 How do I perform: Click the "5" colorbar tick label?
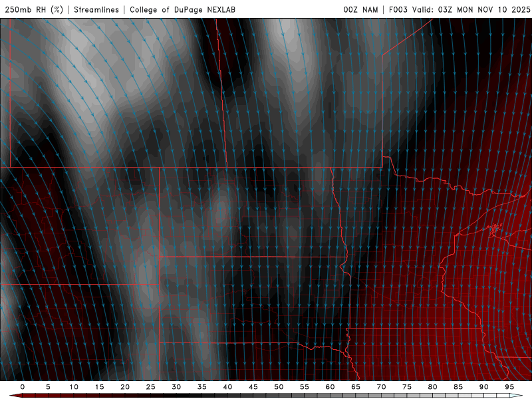(x=48, y=387)
